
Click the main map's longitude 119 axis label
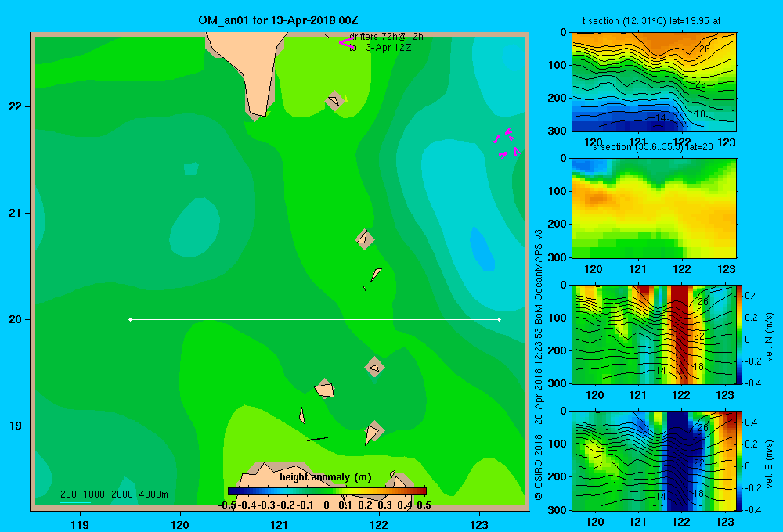pos(80,524)
